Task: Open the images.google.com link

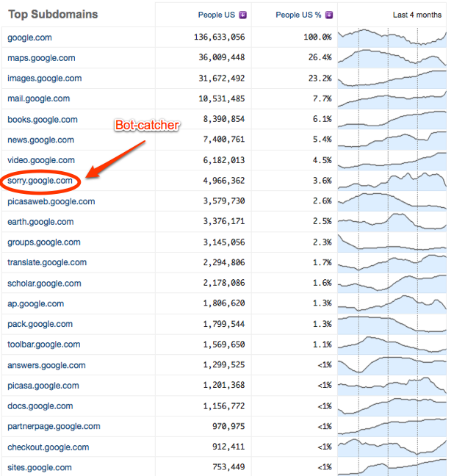Action: pyautogui.click(x=44, y=79)
